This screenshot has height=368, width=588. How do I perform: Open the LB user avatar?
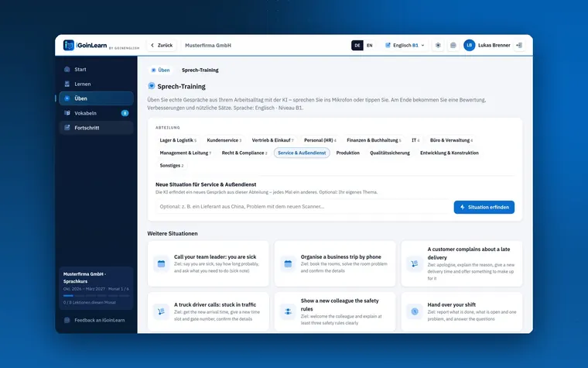[469, 45]
